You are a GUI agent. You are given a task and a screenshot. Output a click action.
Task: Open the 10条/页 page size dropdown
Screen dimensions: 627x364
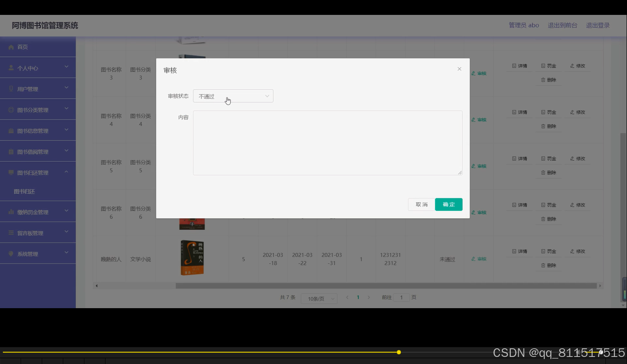coord(319,298)
